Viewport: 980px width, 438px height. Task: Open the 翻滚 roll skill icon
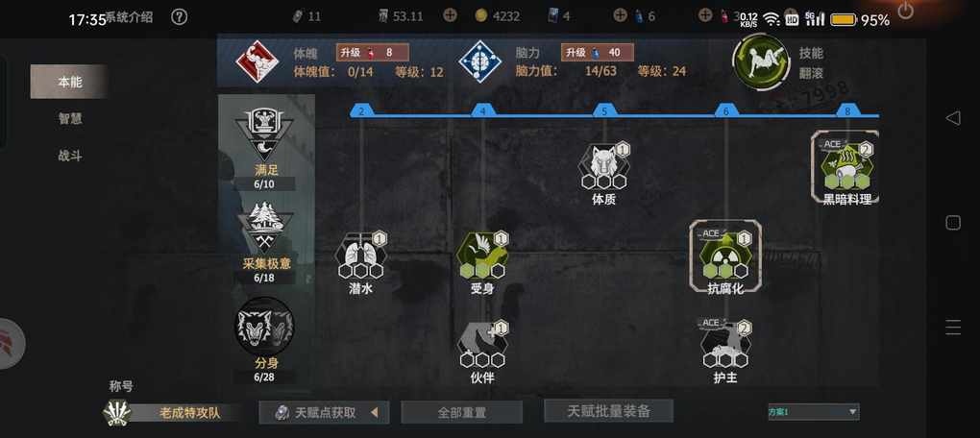761,62
